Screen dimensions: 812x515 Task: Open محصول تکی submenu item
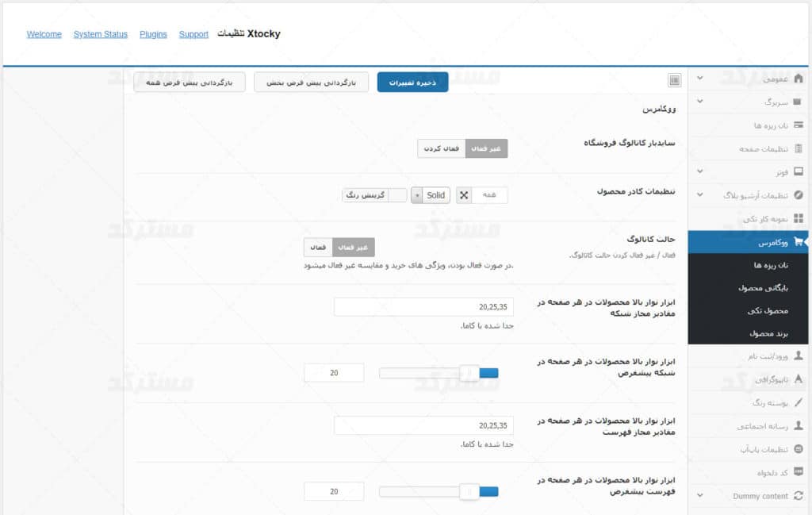pos(768,311)
